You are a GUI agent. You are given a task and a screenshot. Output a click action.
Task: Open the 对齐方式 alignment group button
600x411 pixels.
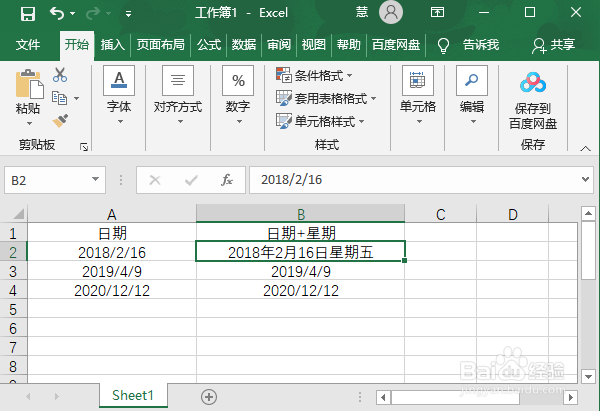click(178, 95)
